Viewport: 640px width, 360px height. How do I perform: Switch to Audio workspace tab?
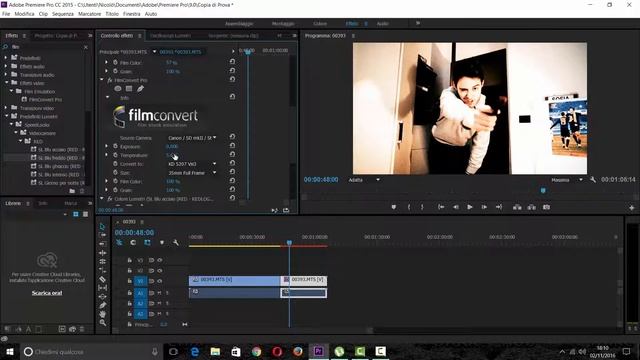pos(382,24)
